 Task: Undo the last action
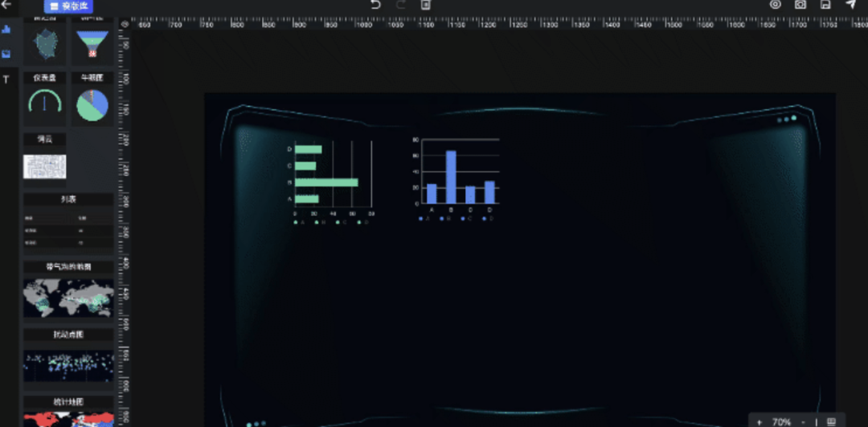(x=375, y=5)
